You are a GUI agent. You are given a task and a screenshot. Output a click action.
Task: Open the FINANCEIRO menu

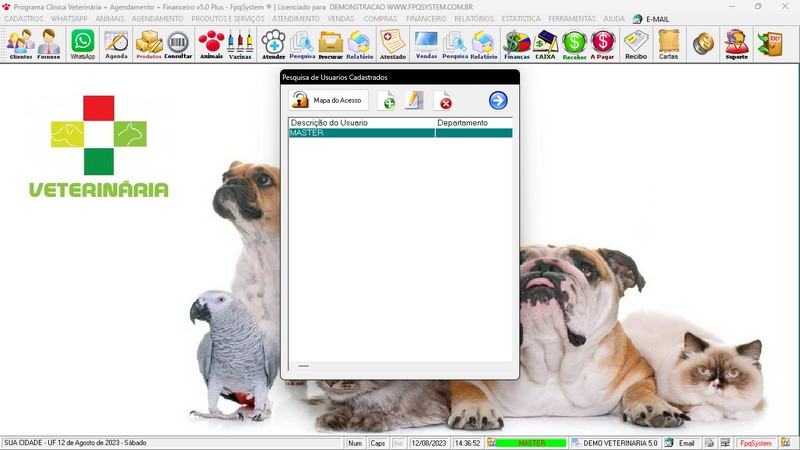click(426, 19)
